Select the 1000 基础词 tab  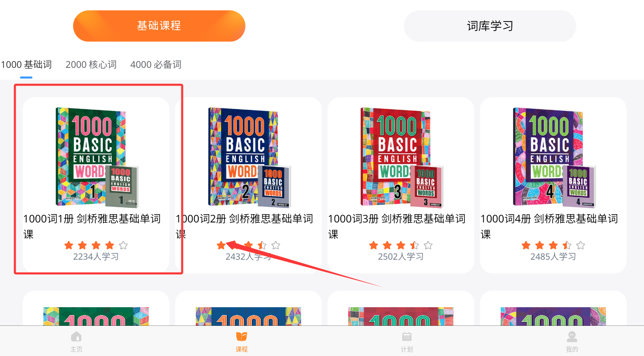pos(26,65)
